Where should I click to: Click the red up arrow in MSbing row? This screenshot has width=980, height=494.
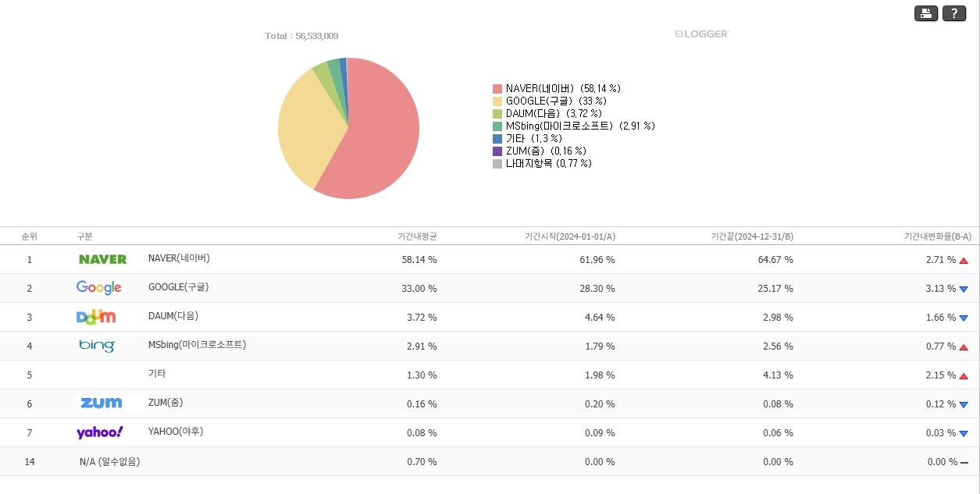click(964, 347)
